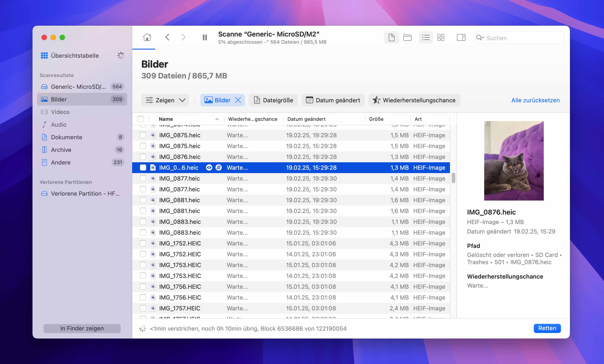Click file icon of IMG_1753.HEIC 15.01.25
This screenshot has height=364, width=604.
[x=153, y=265]
